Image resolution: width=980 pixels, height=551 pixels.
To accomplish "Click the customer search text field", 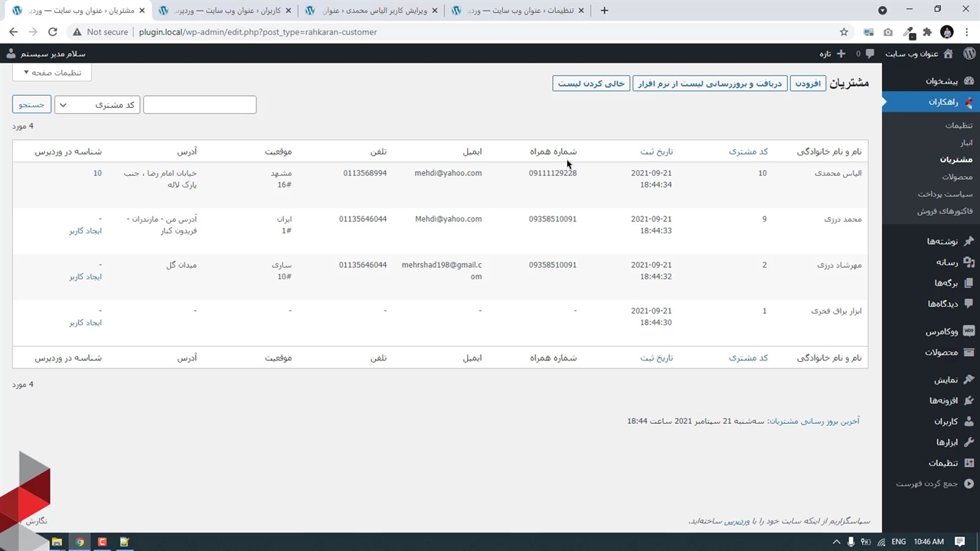I will [200, 105].
